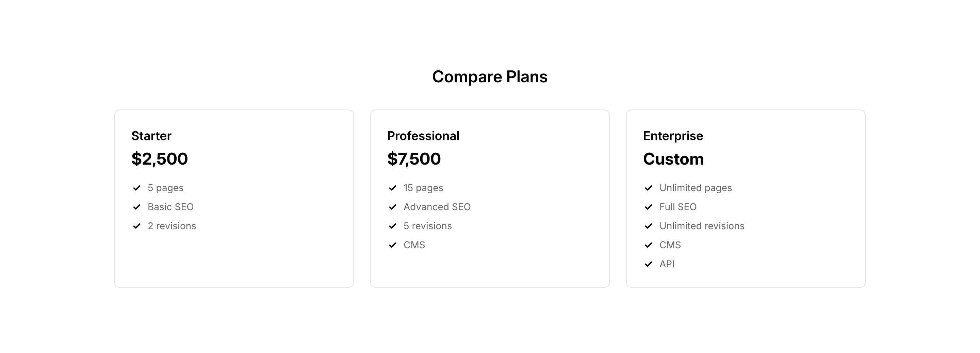Click the checkmark next to API
980x353 pixels.
pos(649,264)
